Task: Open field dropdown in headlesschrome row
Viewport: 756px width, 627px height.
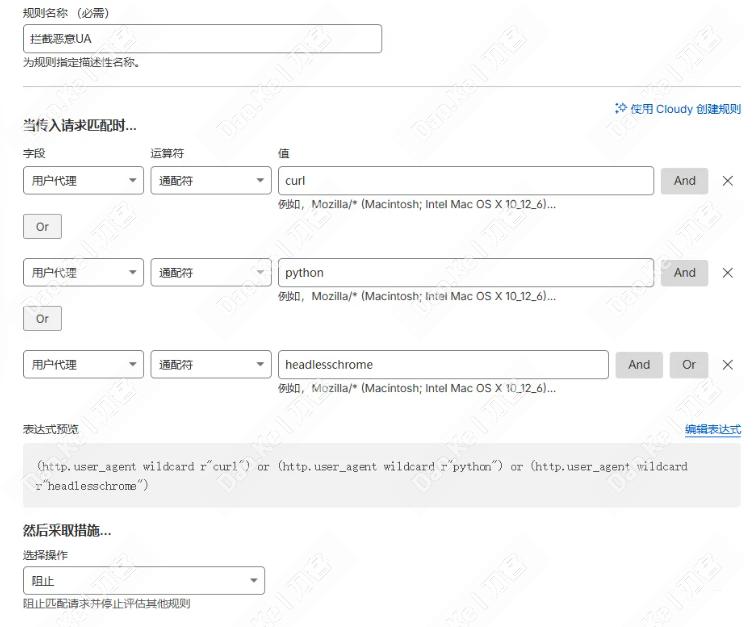Action: click(83, 365)
